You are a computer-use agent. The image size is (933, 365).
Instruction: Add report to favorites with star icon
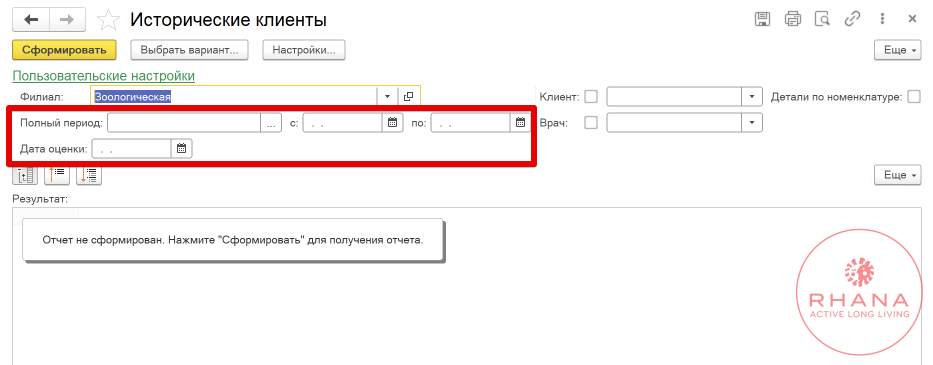[108, 20]
